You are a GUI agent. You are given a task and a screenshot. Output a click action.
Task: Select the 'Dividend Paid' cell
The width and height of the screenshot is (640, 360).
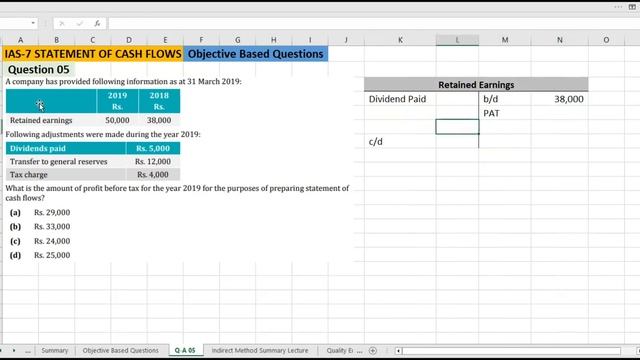click(400, 99)
